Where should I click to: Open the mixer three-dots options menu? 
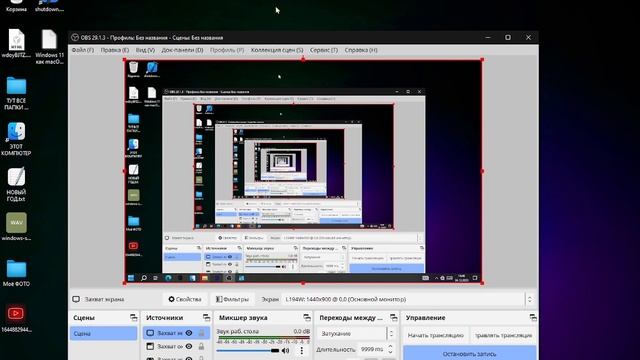[x=302, y=350]
